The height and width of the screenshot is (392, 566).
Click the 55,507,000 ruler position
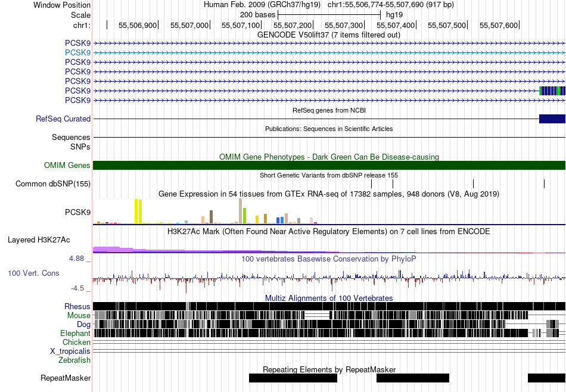coord(189,25)
